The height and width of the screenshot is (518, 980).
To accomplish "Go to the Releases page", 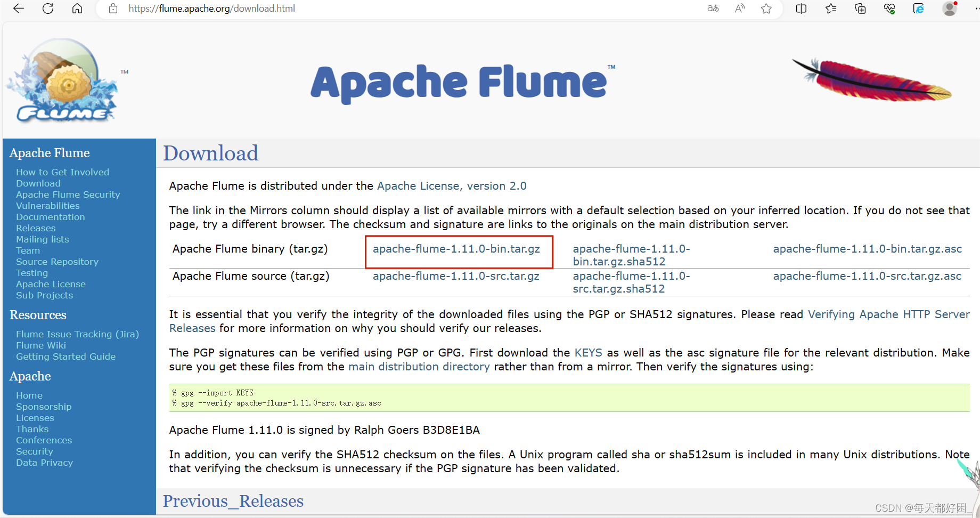I will click(36, 228).
